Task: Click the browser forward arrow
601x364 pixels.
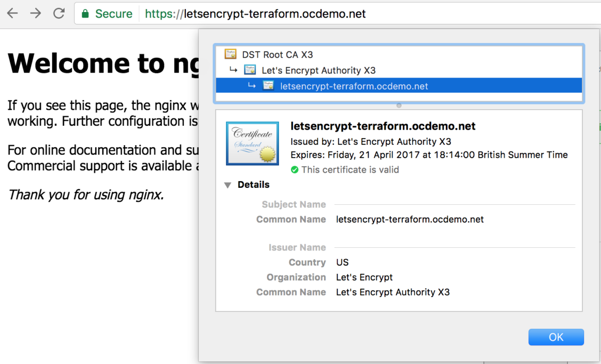Action: [x=36, y=14]
